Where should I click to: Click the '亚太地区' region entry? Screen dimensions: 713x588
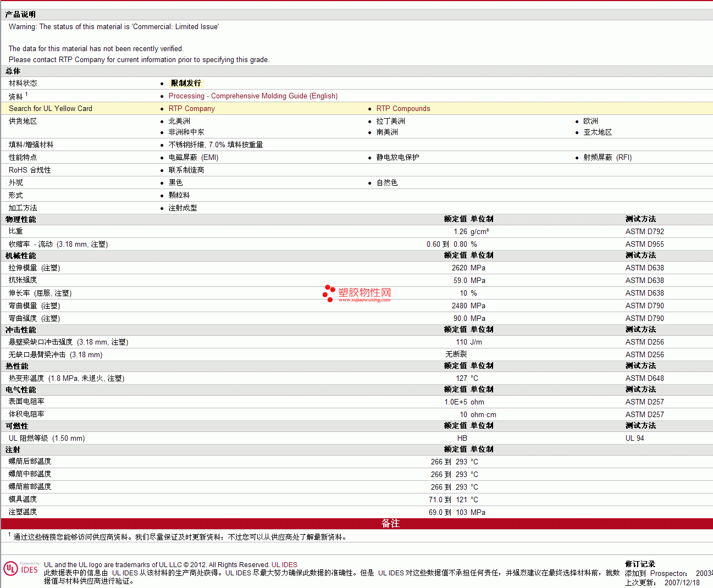pos(598,132)
